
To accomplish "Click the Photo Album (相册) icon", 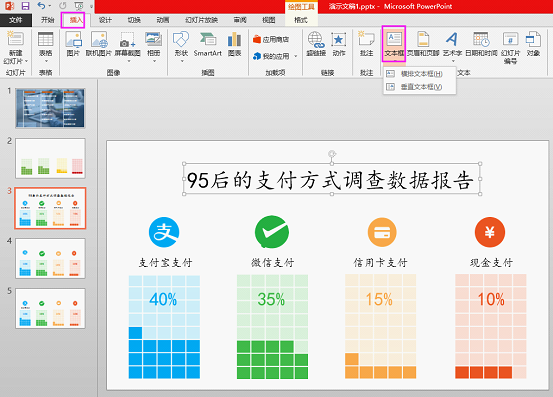I will click(x=154, y=39).
